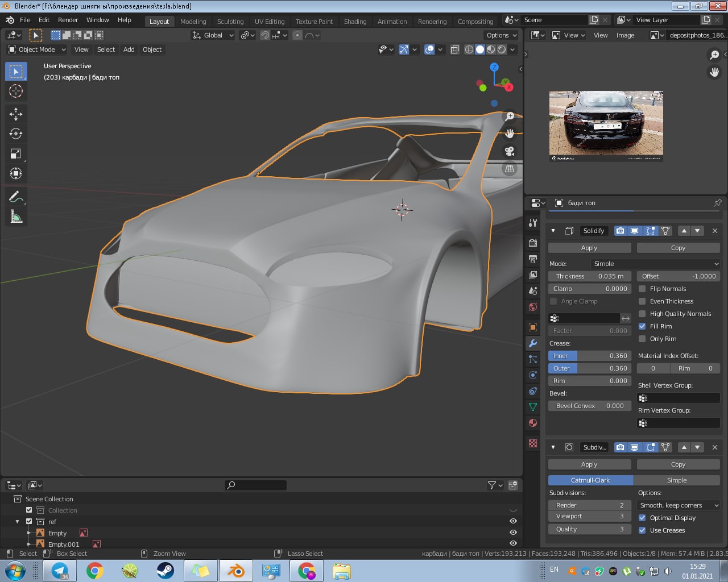Apply the Solidify modifier
This screenshot has width=728, height=582.
coord(589,248)
